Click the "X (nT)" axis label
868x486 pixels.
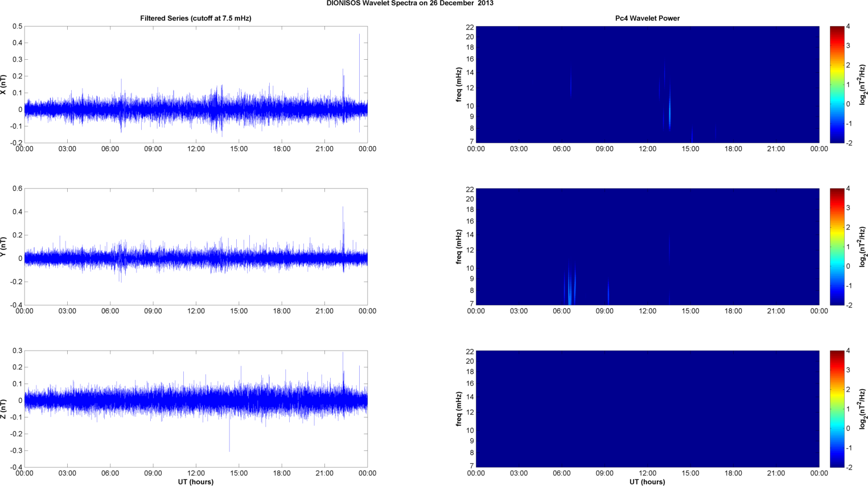(x=4, y=84)
